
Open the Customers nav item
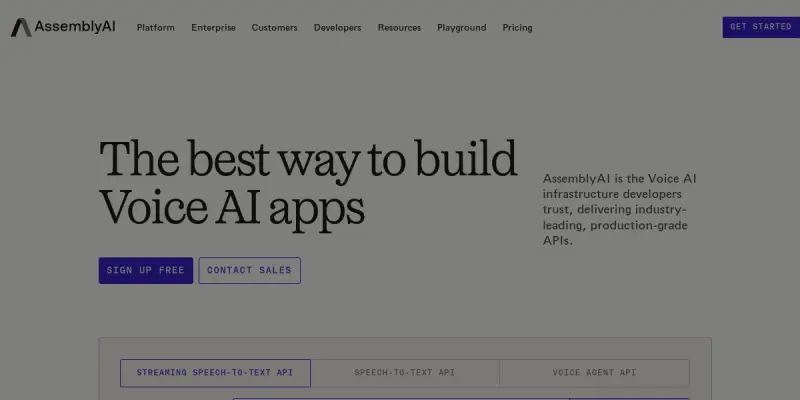click(x=274, y=28)
